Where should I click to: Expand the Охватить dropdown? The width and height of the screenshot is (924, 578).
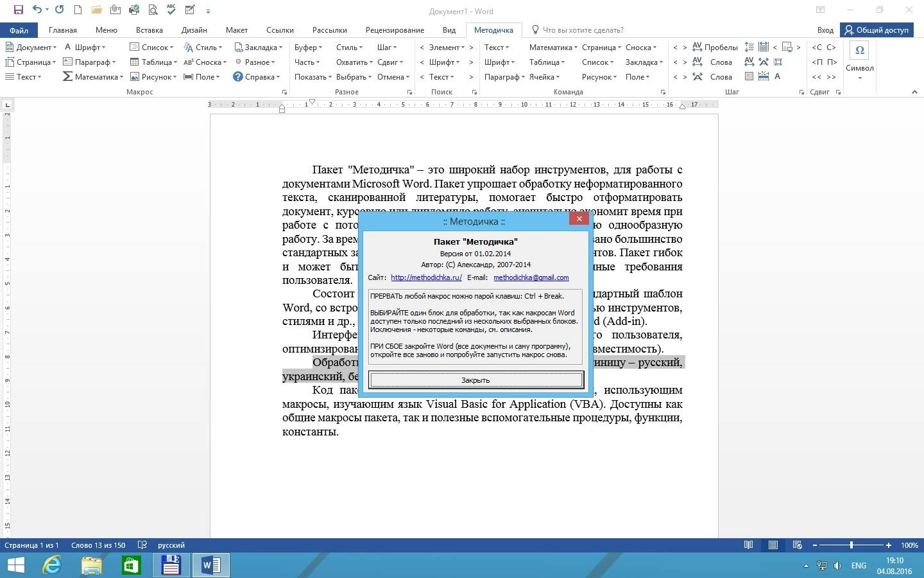354,62
